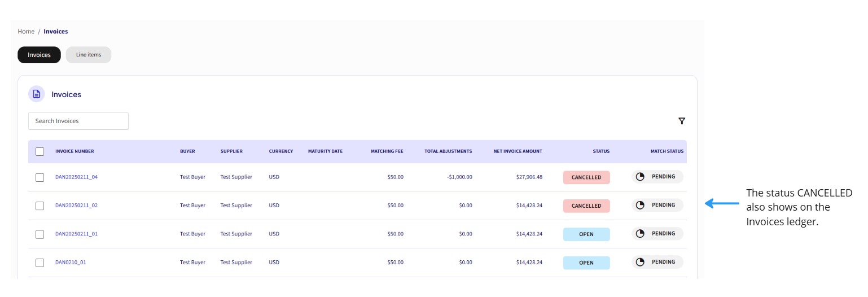Click the CANCELLED status badge for DAN20250211_04
Viewport: 868px width, 297px height.
pyautogui.click(x=586, y=177)
